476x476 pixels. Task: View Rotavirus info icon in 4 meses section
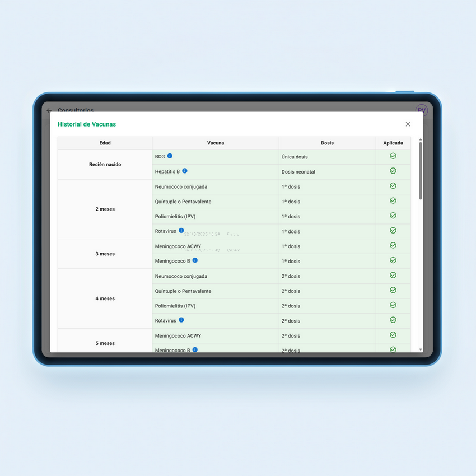tap(181, 320)
